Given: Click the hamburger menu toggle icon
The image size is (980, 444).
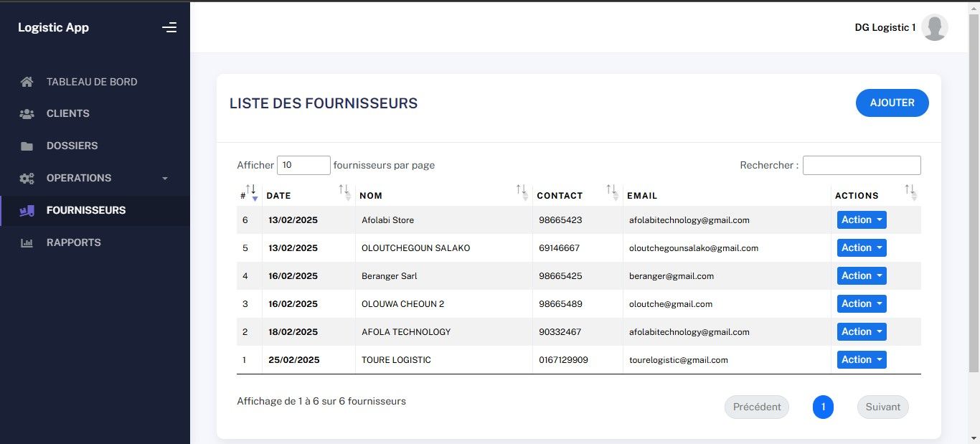Looking at the screenshot, I should 169,27.
